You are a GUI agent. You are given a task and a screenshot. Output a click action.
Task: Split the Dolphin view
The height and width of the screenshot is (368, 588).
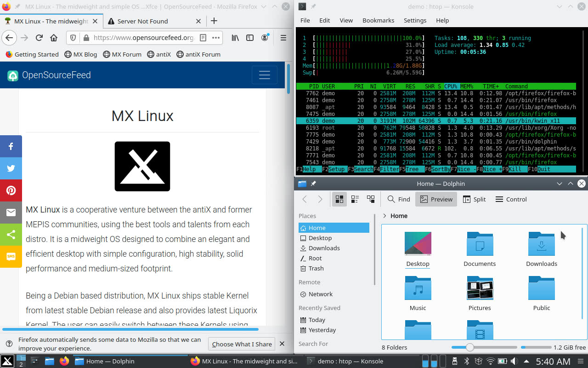pyautogui.click(x=474, y=199)
